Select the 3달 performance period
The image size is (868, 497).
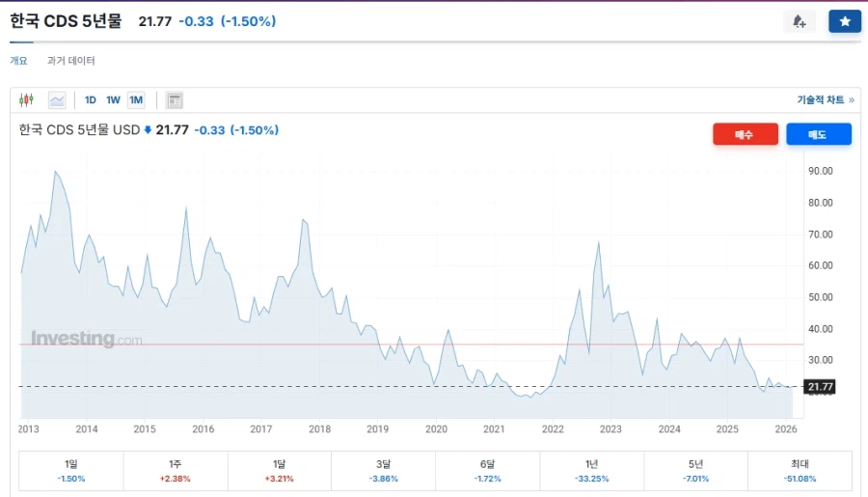coord(384,470)
